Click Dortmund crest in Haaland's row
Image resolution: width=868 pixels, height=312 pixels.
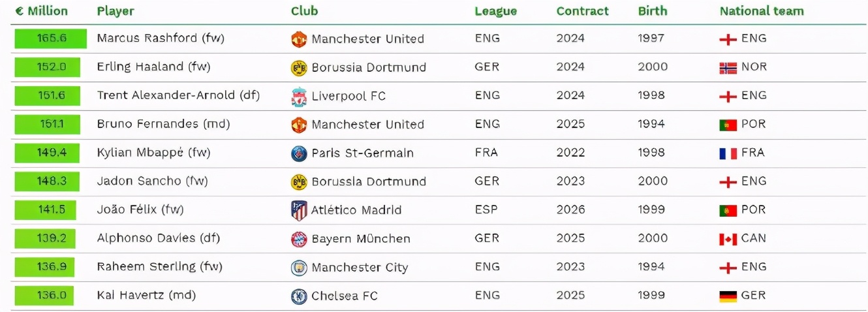[298, 67]
